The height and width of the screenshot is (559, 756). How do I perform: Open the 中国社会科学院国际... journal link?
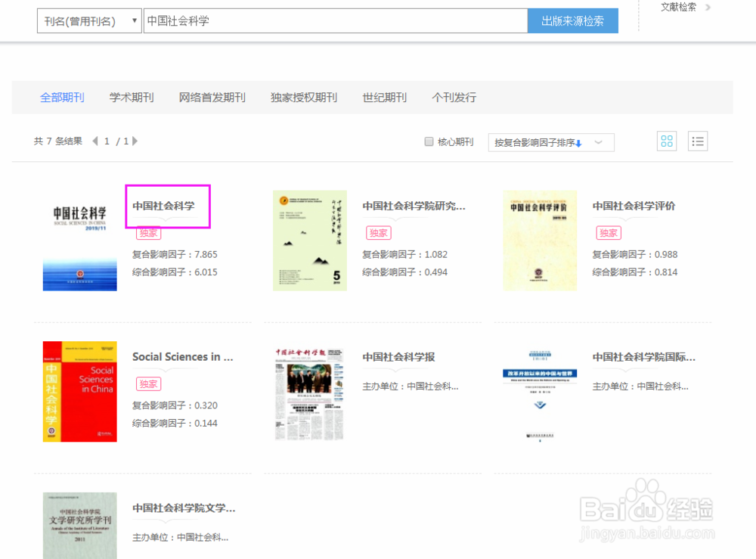pos(643,357)
